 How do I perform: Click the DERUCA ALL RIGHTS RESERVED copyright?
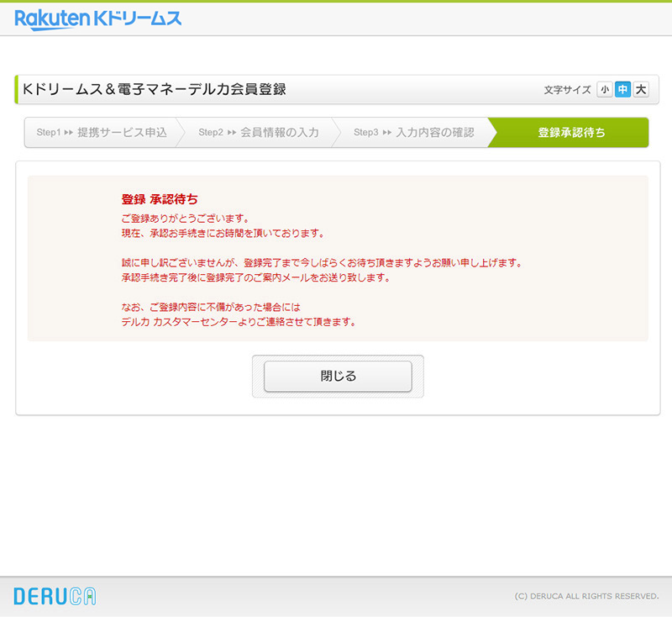586,596
